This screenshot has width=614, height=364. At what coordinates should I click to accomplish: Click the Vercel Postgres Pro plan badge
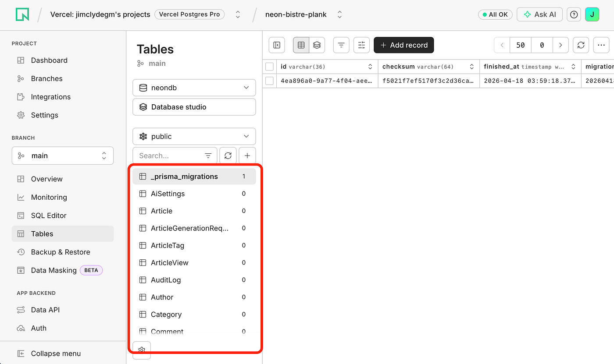pos(189,14)
